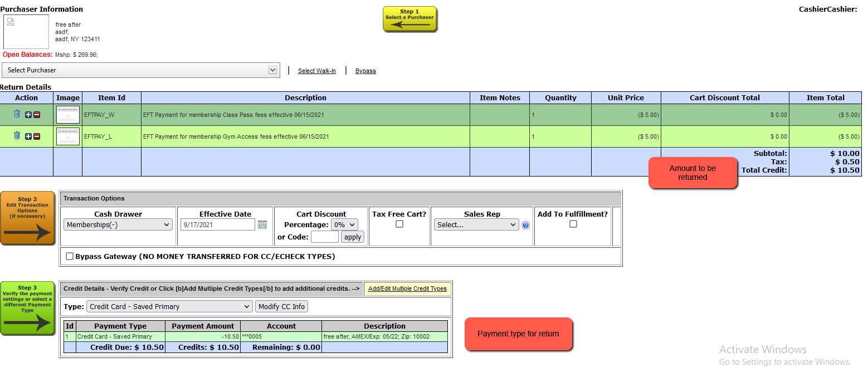Toggle the Bypass Gateway checkbox
868x367 pixels.
point(70,256)
